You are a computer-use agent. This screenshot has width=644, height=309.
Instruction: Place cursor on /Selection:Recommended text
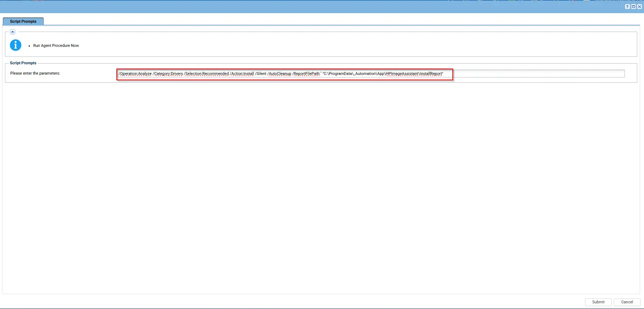coord(207,74)
